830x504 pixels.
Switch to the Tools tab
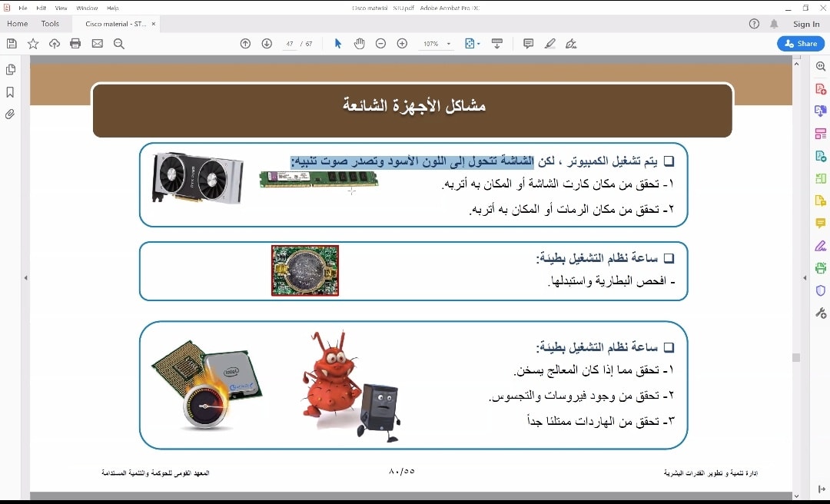point(50,24)
